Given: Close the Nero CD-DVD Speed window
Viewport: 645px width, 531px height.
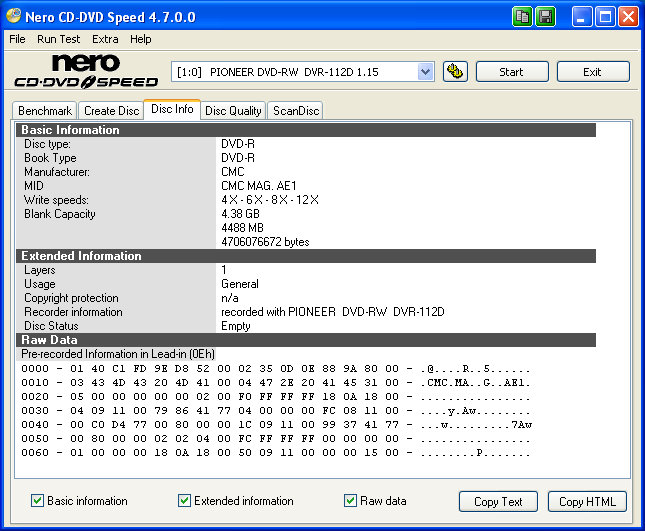Looking at the screenshot, I should (628, 17).
